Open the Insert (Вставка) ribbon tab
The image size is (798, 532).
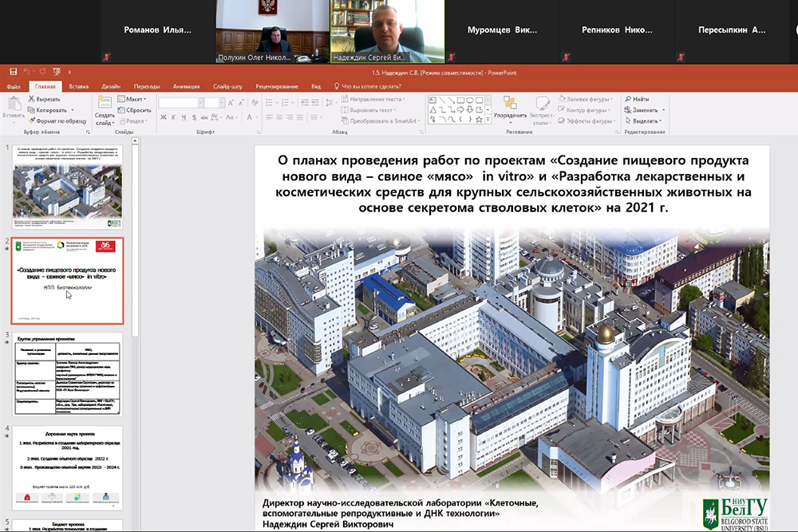coord(78,86)
